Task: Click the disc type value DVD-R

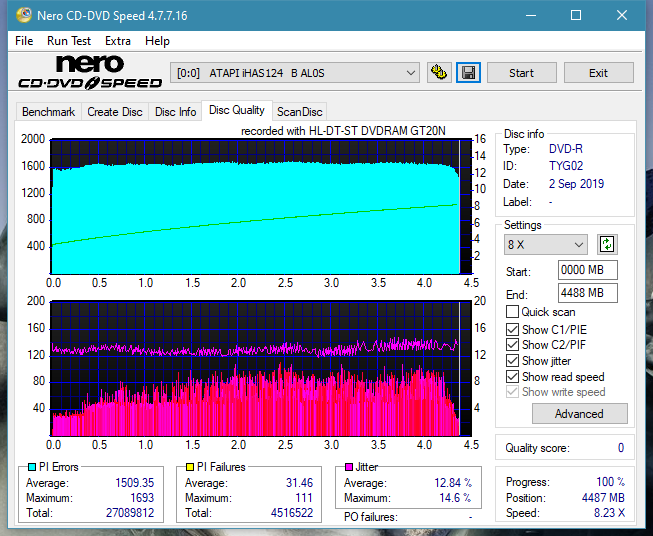Action: (x=566, y=149)
